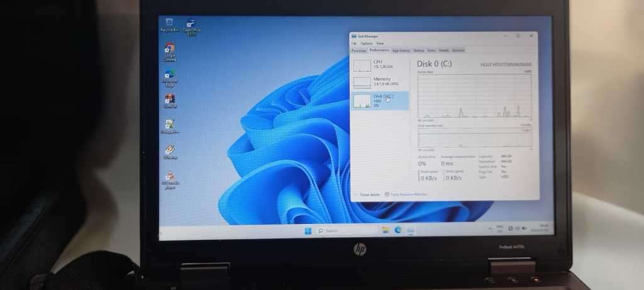Image resolution: width=644 pixels, height=290 pixels.
Task: Switch to the Processes tab
Action: [359, 50]
